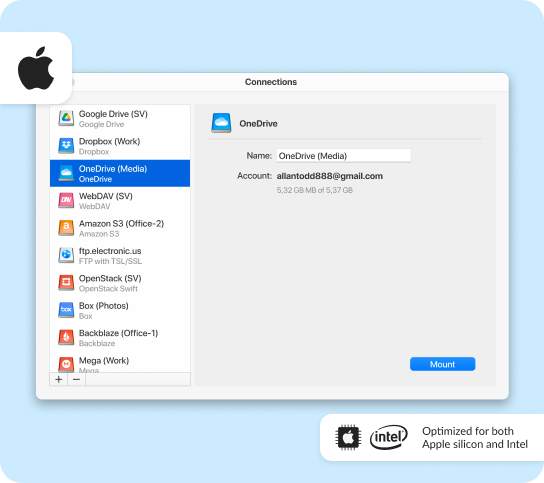Click the OneDrive heading in details panel

tap(258, 124)
